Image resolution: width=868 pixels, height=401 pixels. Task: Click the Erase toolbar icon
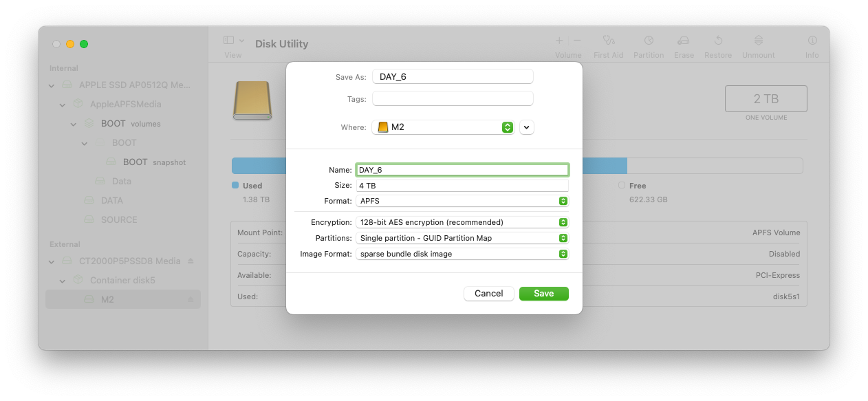684,41
